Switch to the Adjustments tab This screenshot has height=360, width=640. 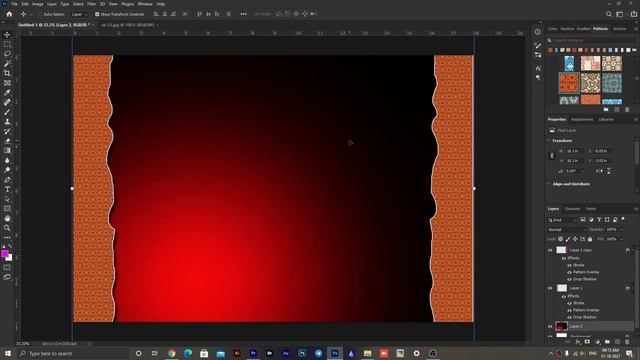[582, 120]
